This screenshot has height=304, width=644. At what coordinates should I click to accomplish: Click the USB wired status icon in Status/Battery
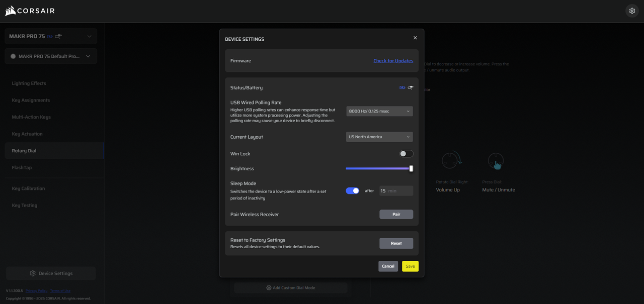click(411, 88)
